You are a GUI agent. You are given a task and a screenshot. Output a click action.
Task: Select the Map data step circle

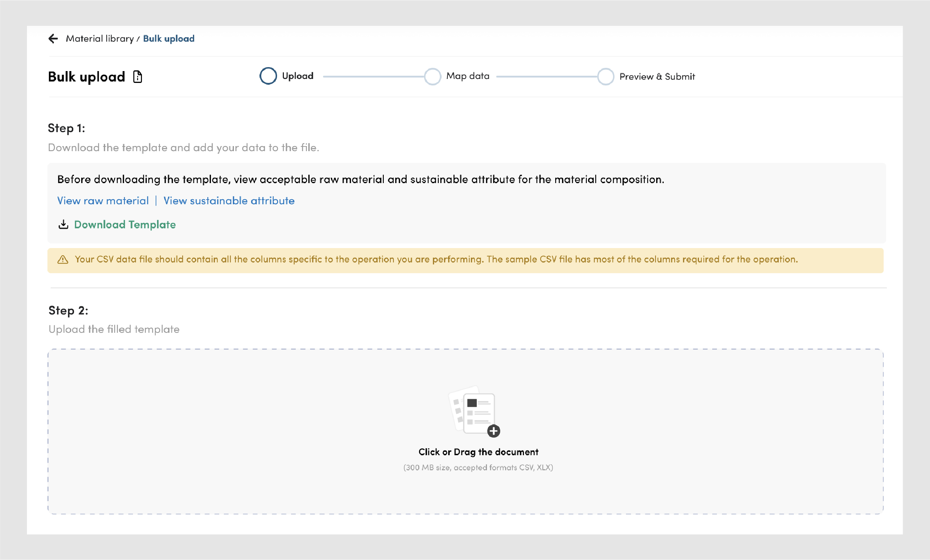[x=433, y=76]
